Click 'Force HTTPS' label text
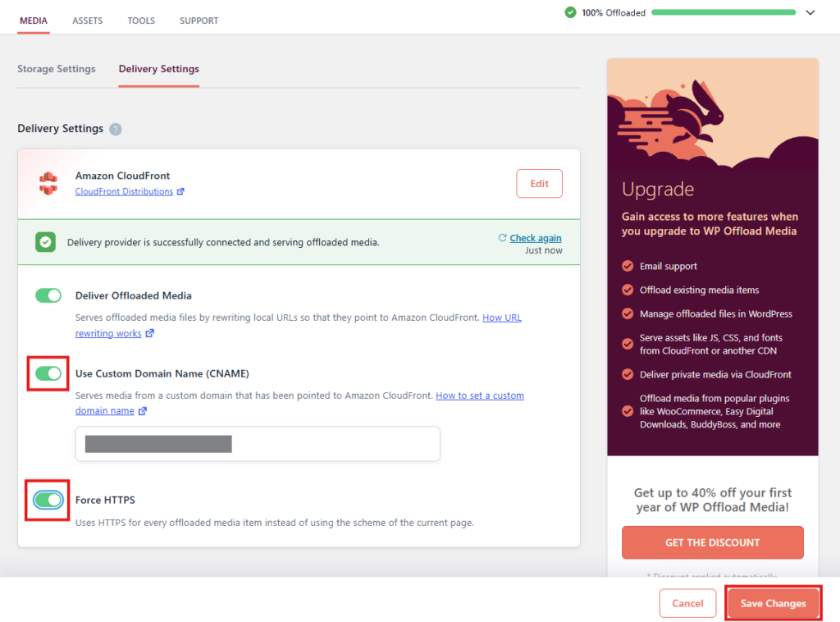The image size is (840, 622). [105, 500]
